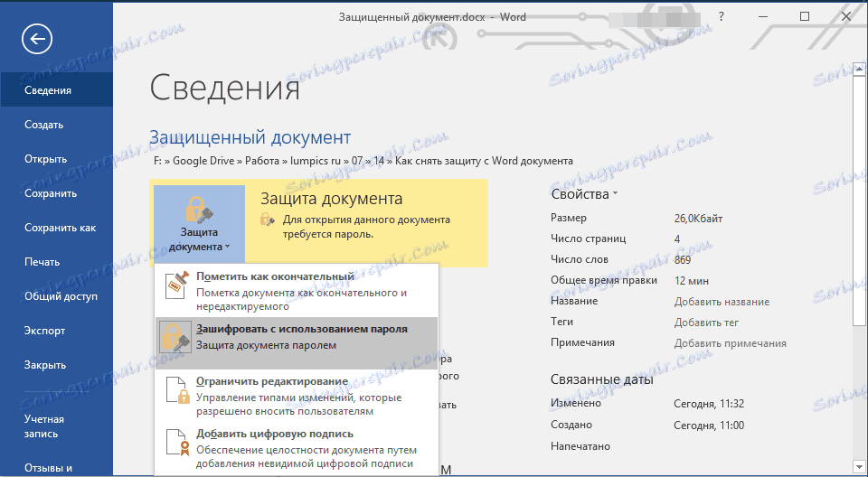
Task: Click the Encrypt with Password lock icon
Action: (175, 337)
